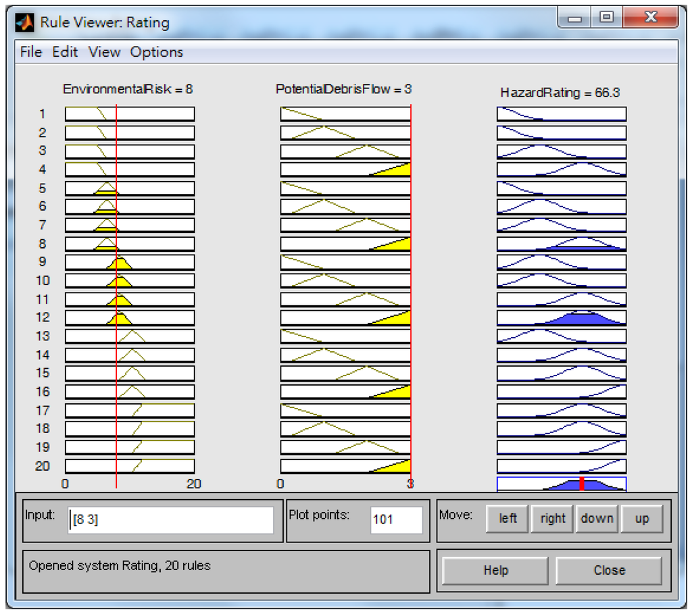The height and width of the screenshot is (616, 692).
Task: Select rule number 1 label
Action: (43, 113)
